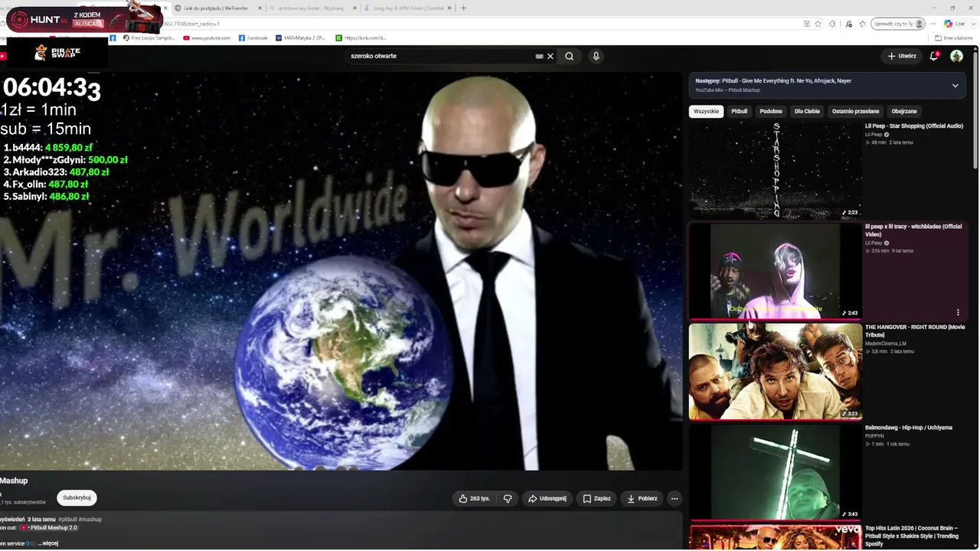Open the browser favorites list icon
This screenshot has height=551, width=980.
coord(863,24)
